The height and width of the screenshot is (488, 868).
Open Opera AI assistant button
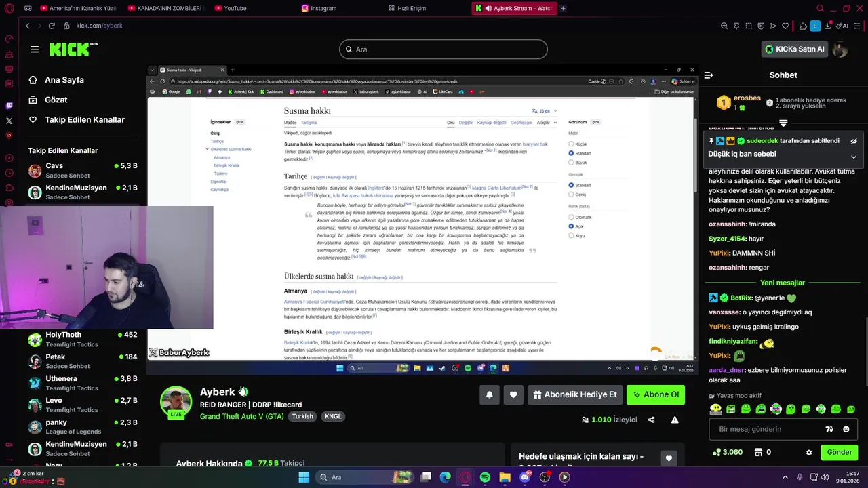[843, 26]
